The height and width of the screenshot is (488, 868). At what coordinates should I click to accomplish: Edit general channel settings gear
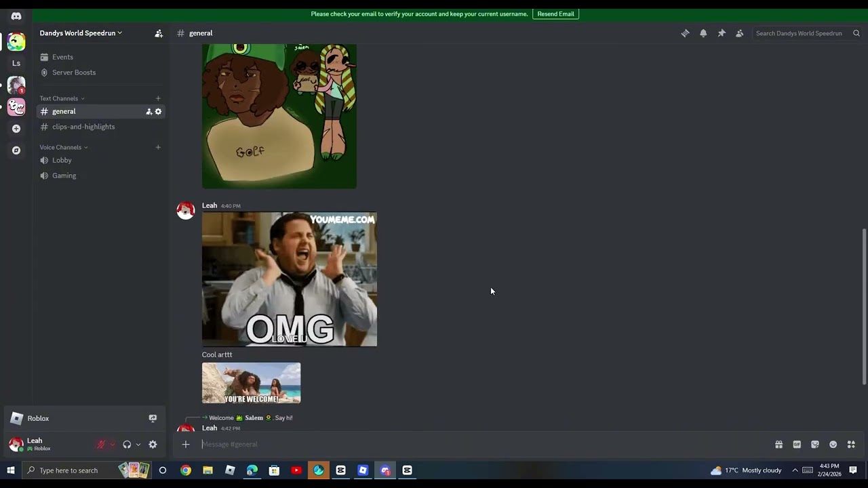[158, 112]
